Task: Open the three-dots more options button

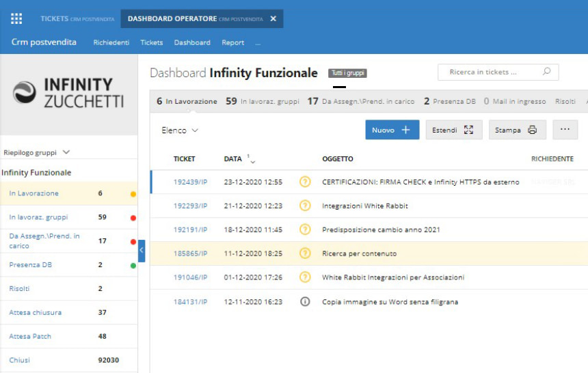Action: 564,130
